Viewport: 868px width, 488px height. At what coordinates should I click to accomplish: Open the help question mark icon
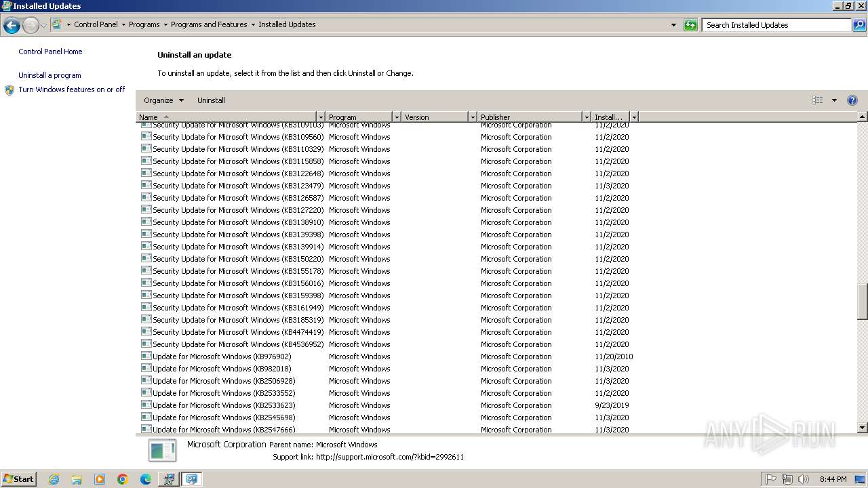[x=852, y=100]
